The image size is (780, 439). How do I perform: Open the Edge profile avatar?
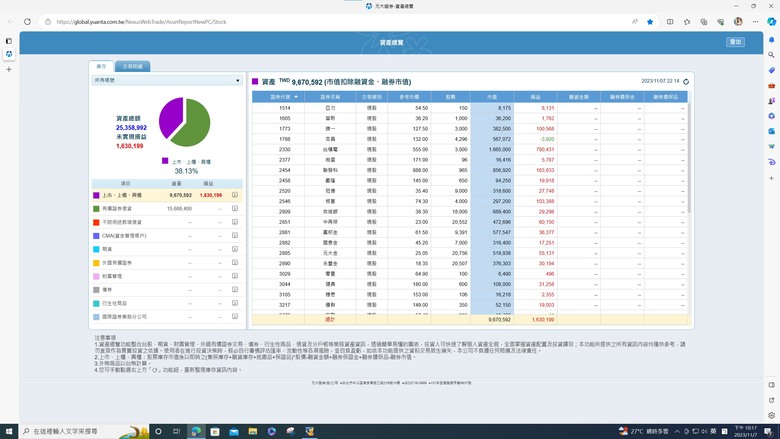738,21
